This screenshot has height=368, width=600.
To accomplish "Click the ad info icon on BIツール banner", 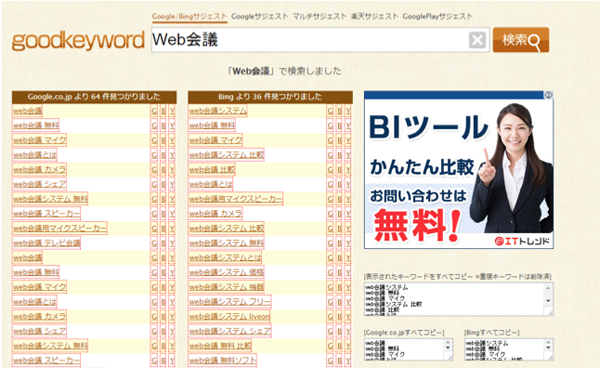I will (548, 95).
